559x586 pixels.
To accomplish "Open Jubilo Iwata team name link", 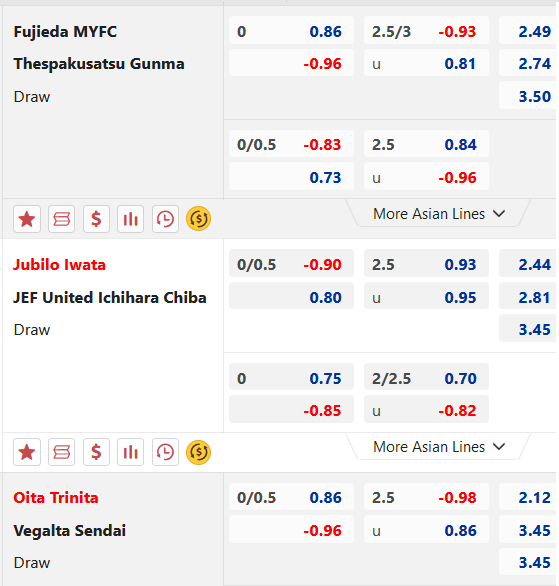I will point(59,265).
